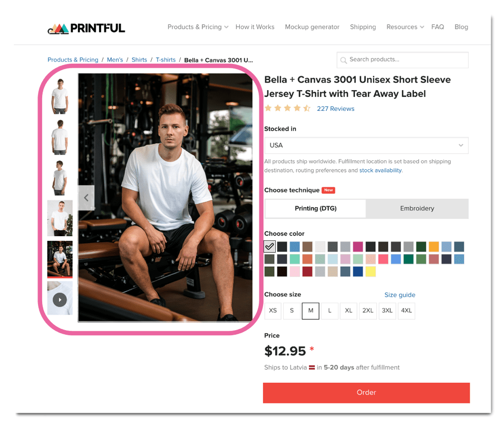Expand the Resources menu
504x426 pixels.
coord(404,27)
